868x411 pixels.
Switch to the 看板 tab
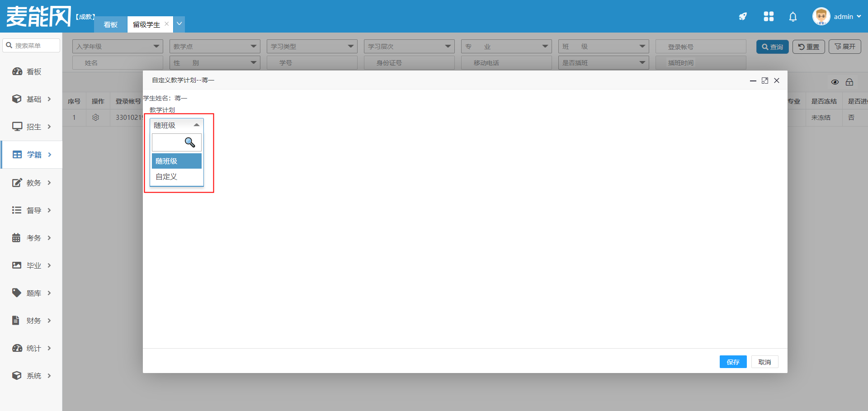point(111,25)
